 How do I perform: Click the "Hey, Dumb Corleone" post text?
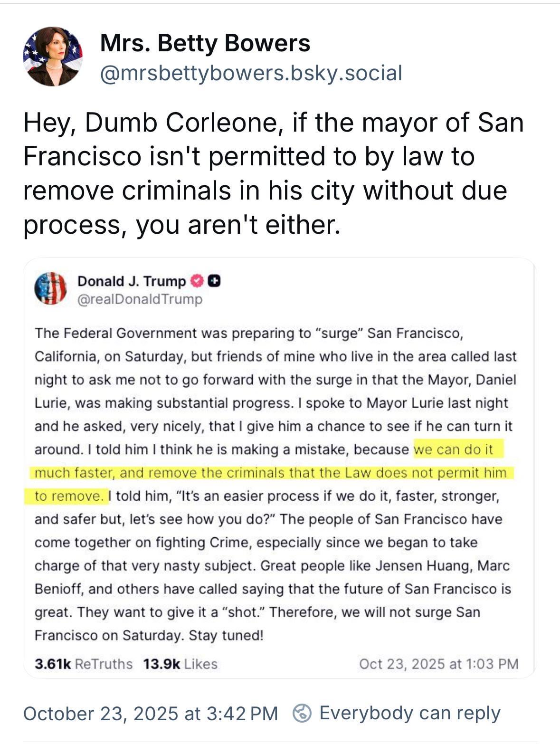pyautogui.click(x=273, y=173)
